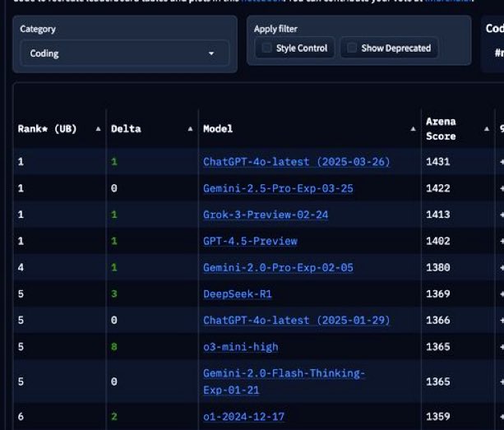Click rank 4 in Gemini-2.0-Pro-Exp-02-05 row
This screenshot has width=504, height=430.
pyautogui.click(x=21, y=267)
